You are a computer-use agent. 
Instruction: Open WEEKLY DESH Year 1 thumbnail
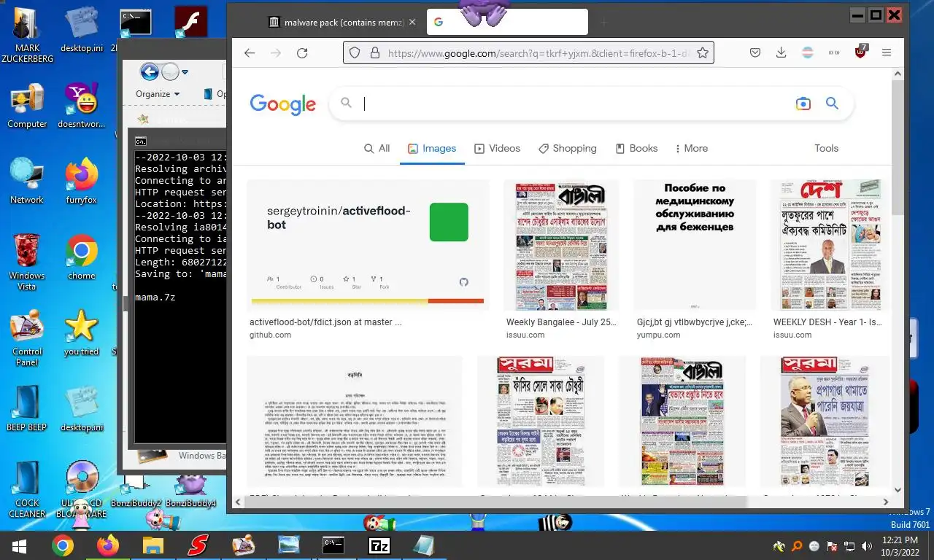coord(831,245)
